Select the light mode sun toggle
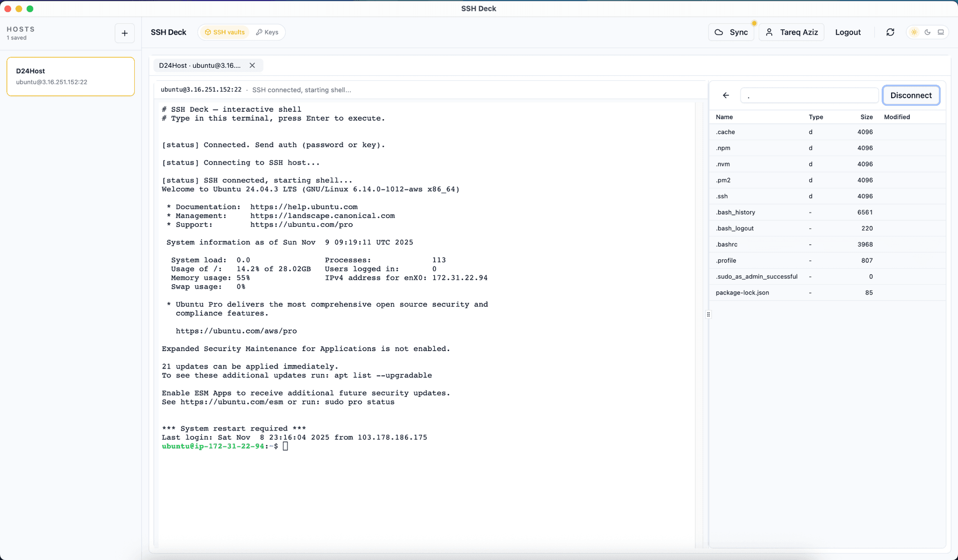 pos(914,32)
